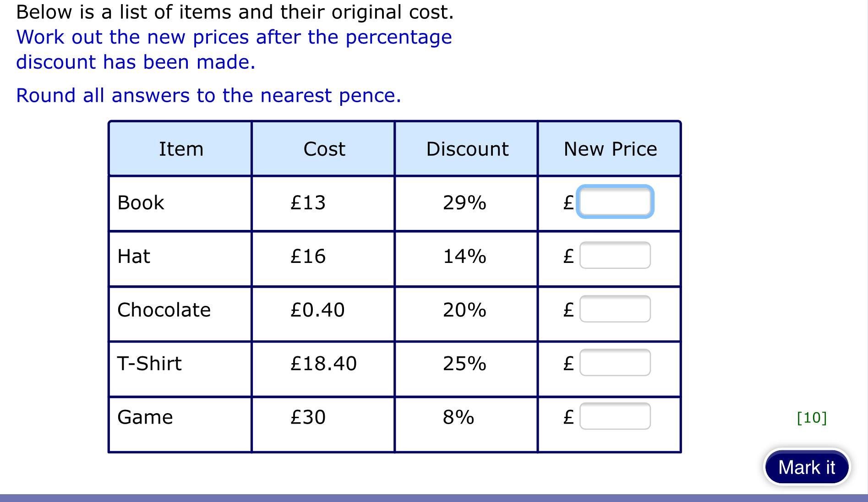
Task: Activate the Game new price field
Action: coord(615,416)
